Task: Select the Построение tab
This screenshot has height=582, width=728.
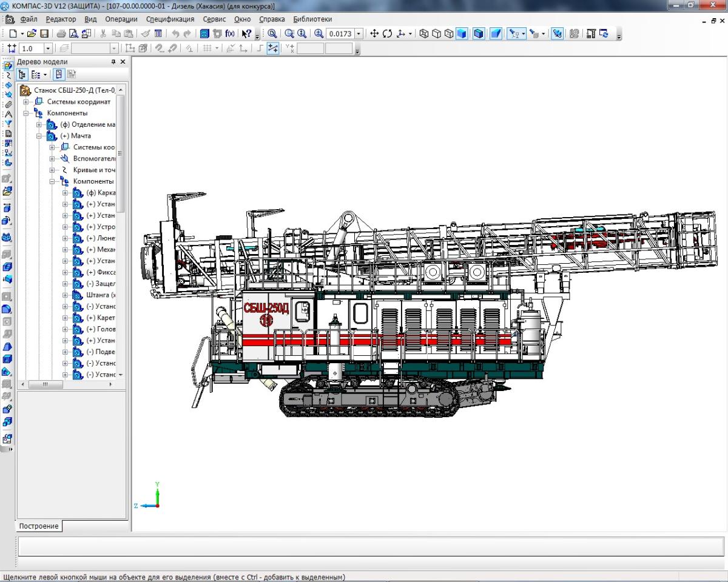Action: pyautogui.click(x=39, y=526)
